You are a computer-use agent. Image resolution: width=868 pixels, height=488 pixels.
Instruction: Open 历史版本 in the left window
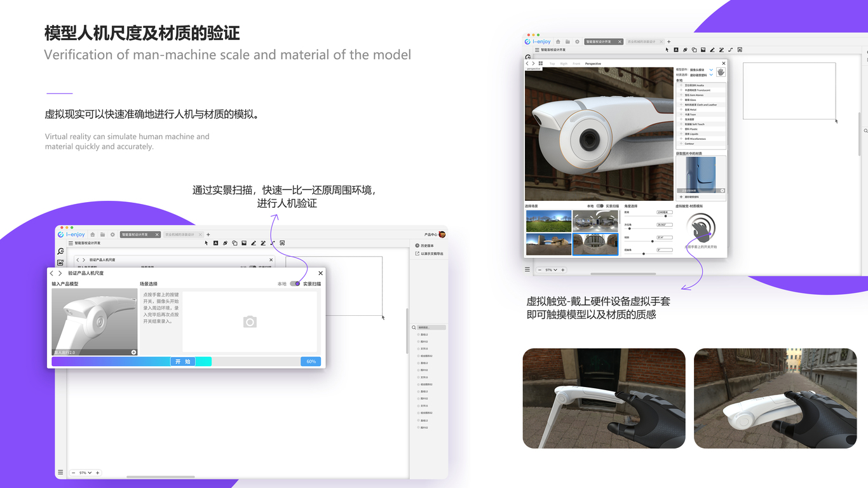(x=424, y=245)
